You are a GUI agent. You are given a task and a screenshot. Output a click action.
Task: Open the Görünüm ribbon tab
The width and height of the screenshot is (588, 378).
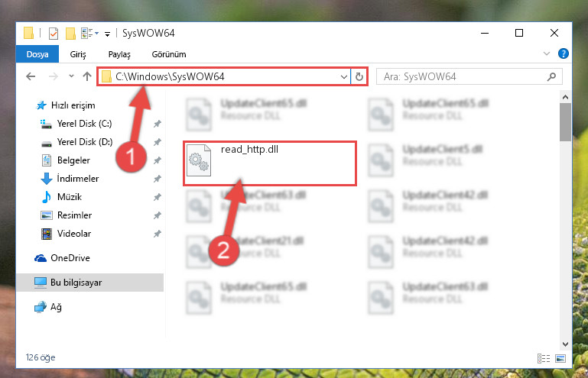pos(169,54)
